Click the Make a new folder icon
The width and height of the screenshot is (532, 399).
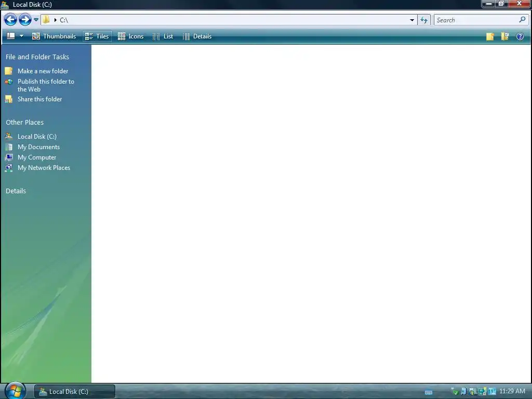pos(8,71)
